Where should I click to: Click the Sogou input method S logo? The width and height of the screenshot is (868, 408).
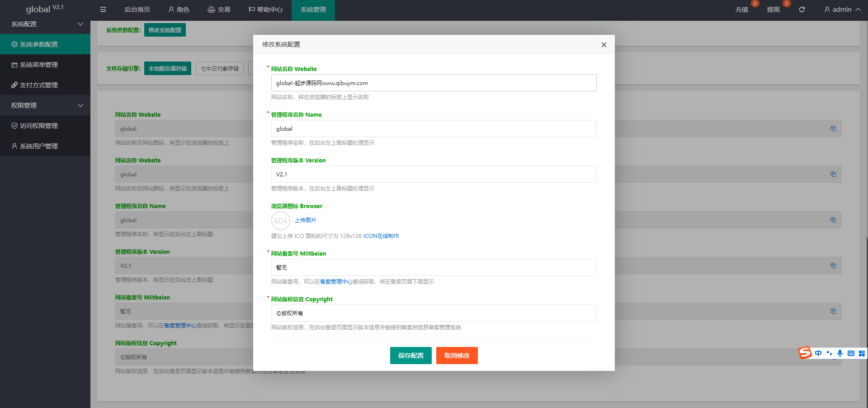pyautogui.click(x=805, y=353)
